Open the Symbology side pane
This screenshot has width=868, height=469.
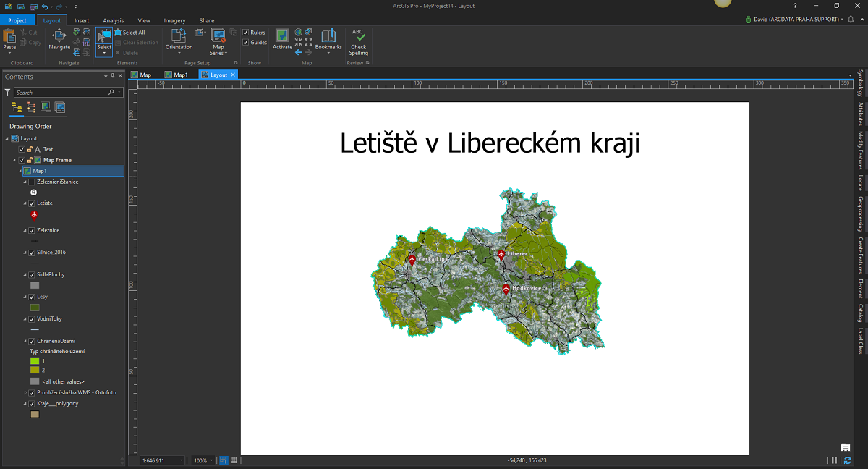click(860, 83)
